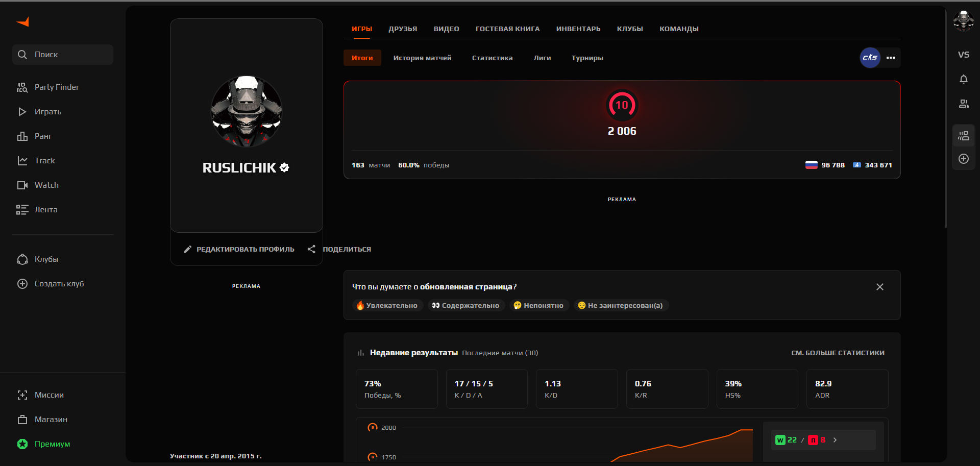Click the Поделиться button

(339, 249)
